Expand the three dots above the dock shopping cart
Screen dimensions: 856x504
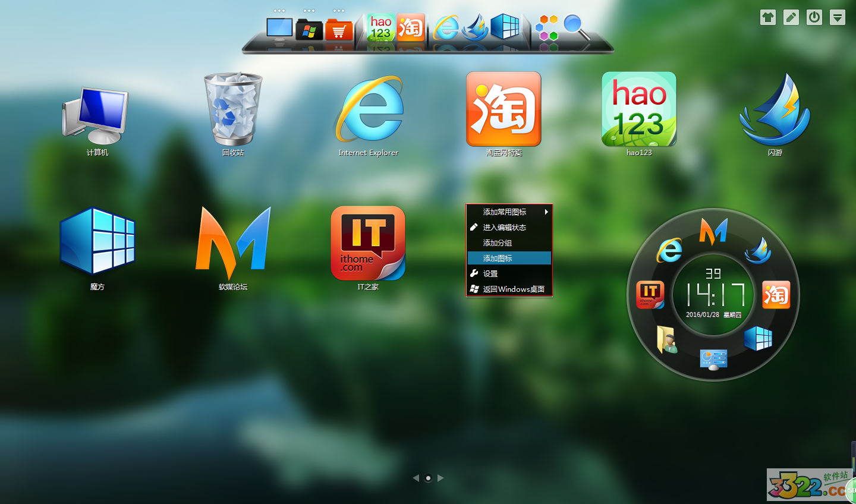(339, 11)
